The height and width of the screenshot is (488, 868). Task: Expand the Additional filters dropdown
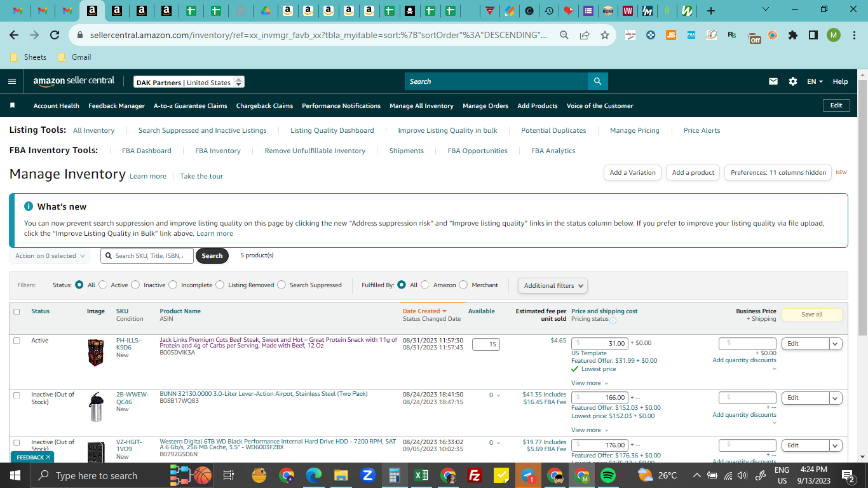coord(552,285)
